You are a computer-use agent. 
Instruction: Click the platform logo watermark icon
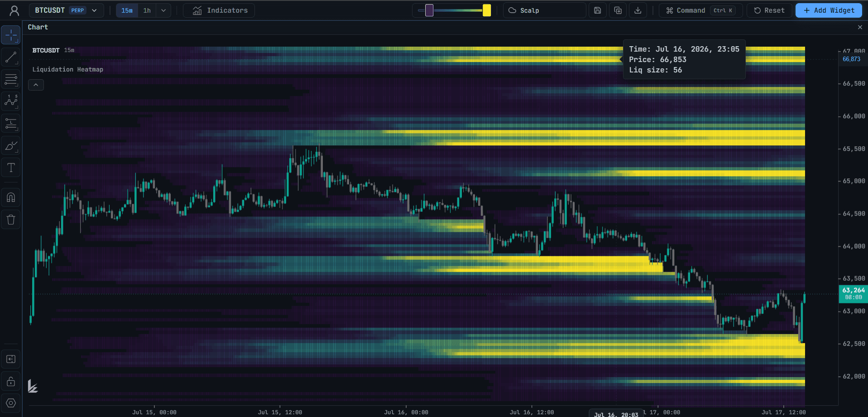point(33,386)
